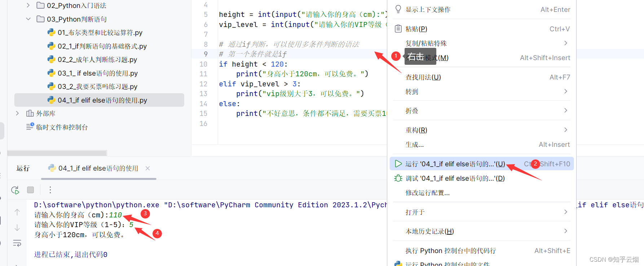Toggle soft-wrap icon in console gutter

[17, 243]
